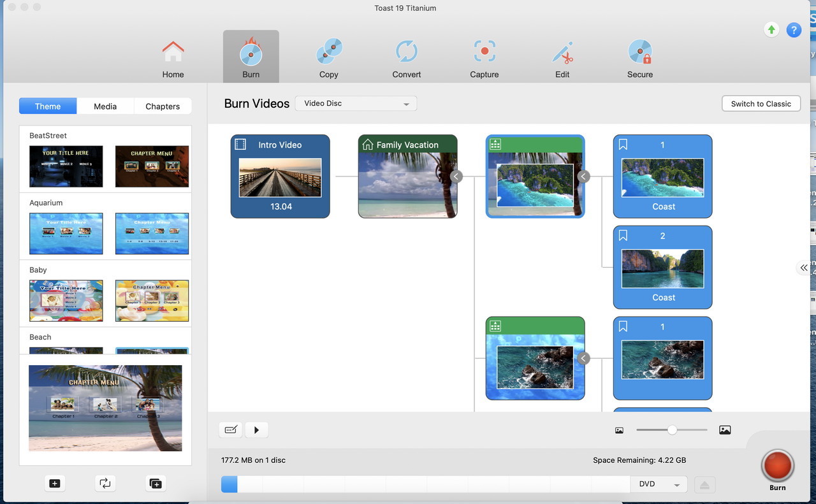Select chapter 1 Coast card

click(x=663, y=176)
